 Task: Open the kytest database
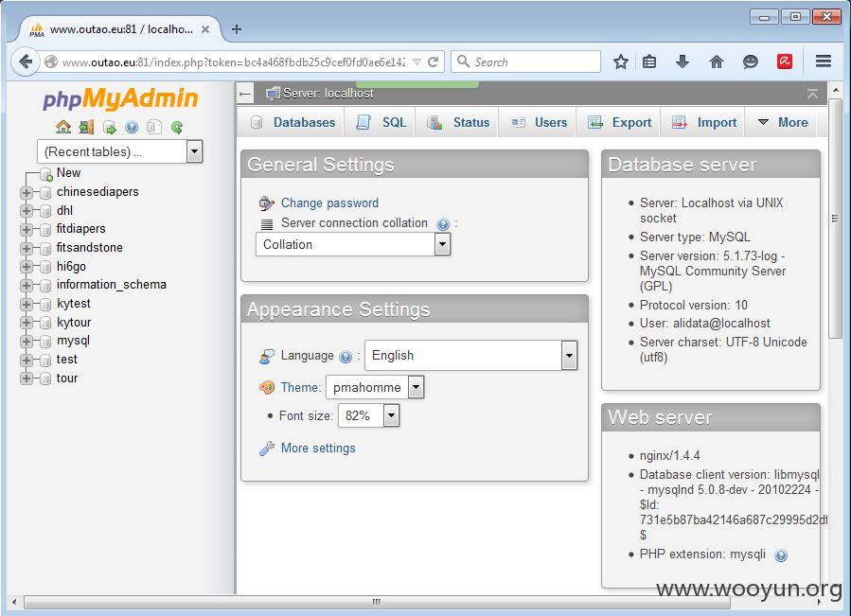click(x=73, y=304)
